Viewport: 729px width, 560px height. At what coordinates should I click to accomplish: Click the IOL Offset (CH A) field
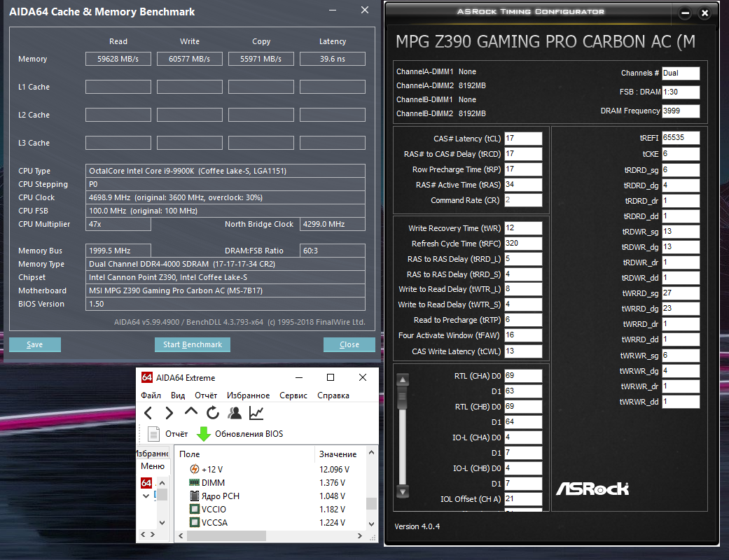coord(523,498)
